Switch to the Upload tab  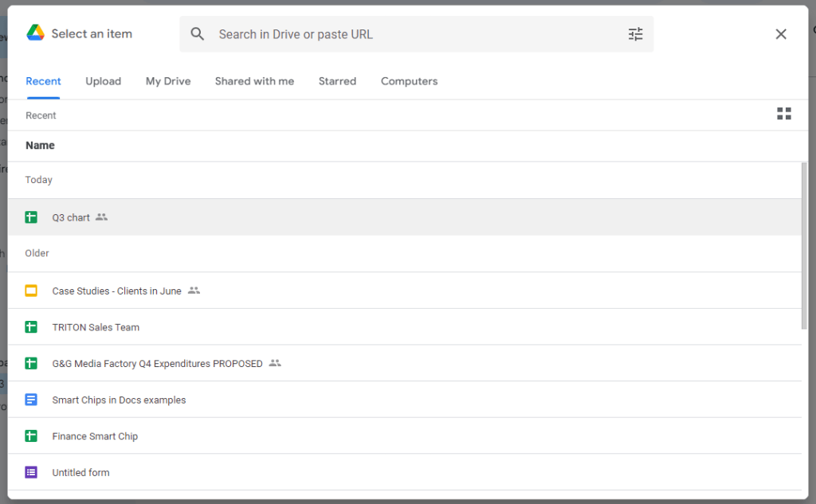pos(103,81)
